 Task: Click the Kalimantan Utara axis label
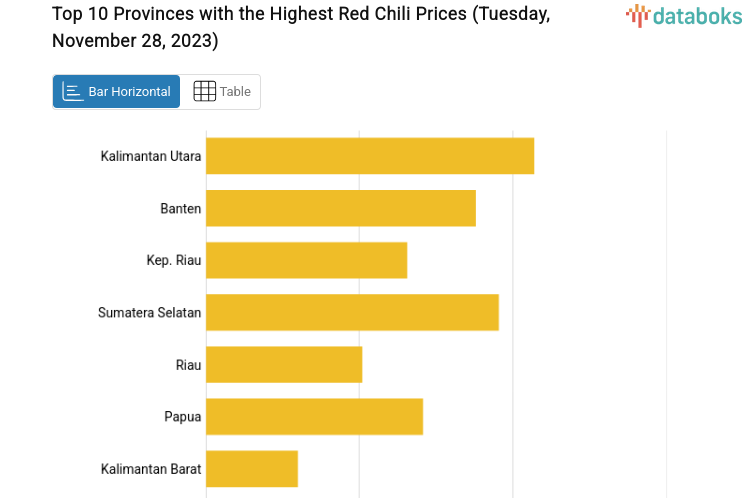point(151,156)
